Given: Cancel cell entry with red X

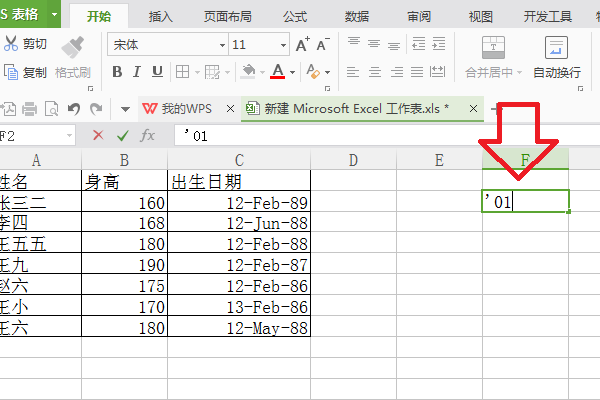Looking at the screenshot, I should (x=98, y=135).
